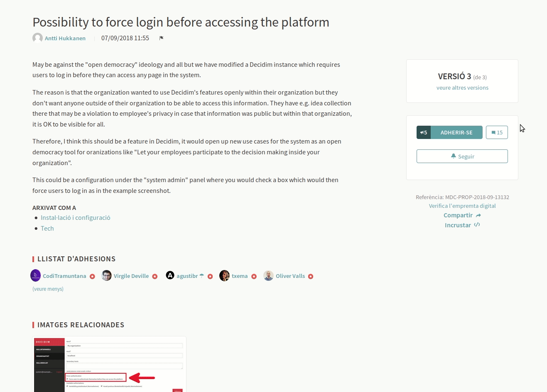Collapse the endorsements list via veure menys
Viewport: 547px width, 392px height.
[x=48, y=289]
